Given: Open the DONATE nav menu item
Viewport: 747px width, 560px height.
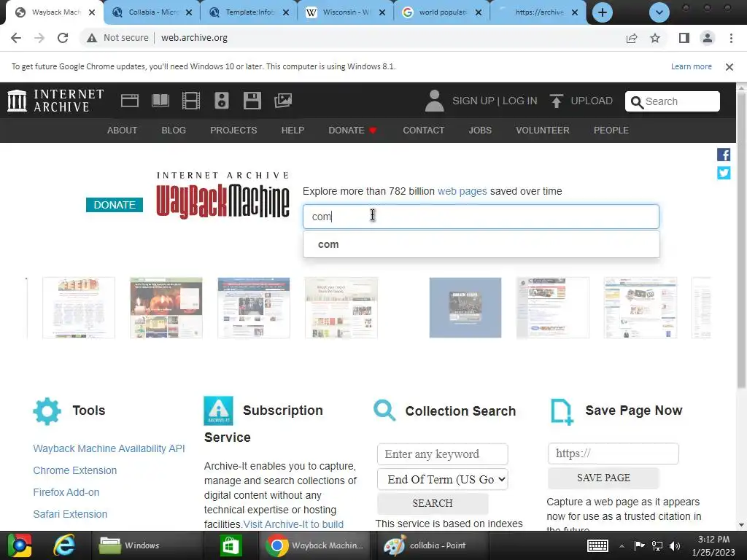Looking at the screenshot, I should 352,131.
